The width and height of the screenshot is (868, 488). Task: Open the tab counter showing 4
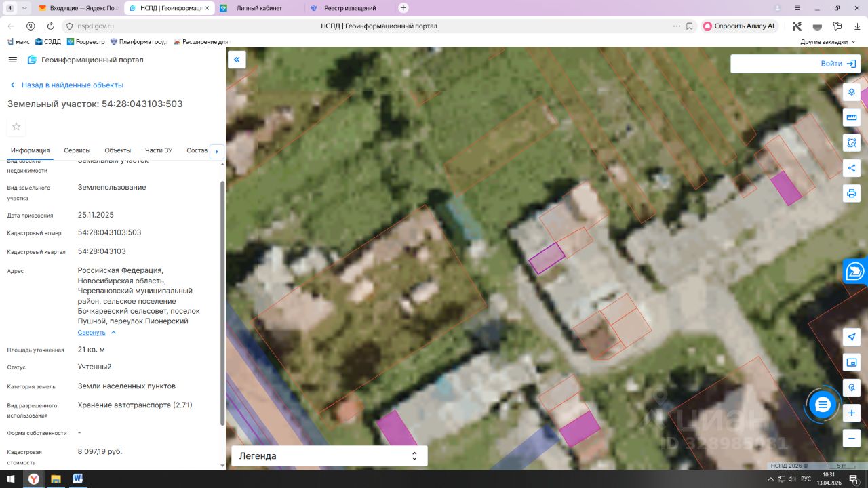(10, 8)
